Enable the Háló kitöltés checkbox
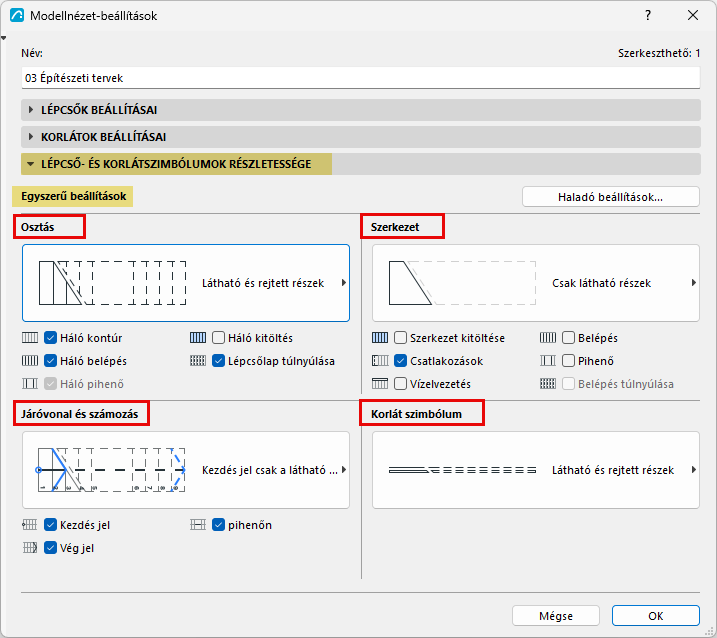This screenshot has height=638, width=717. 219,338
